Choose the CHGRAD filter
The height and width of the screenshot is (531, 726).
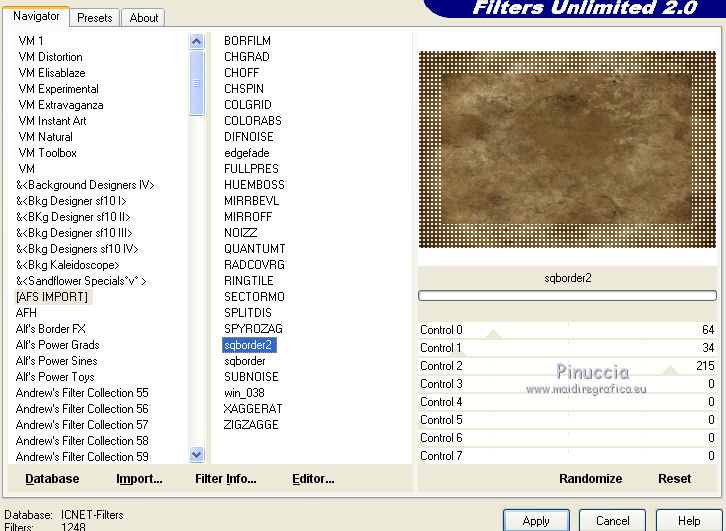click(247, 57)
